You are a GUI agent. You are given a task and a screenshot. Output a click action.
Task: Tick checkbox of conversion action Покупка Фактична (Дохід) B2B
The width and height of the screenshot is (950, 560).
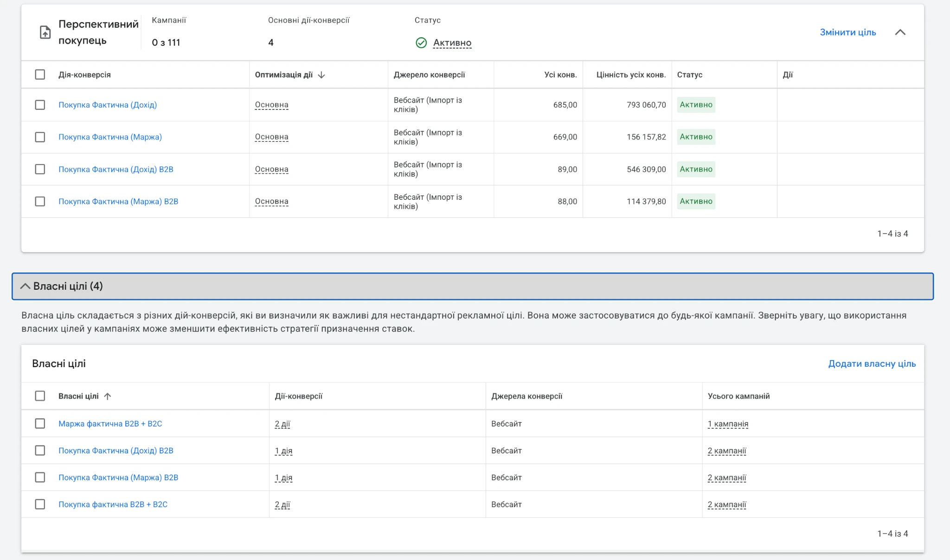pos(40,169)
